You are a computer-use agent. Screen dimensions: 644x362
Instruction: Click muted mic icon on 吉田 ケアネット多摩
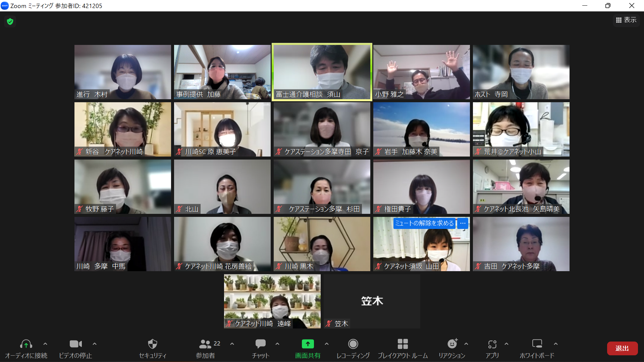[x=478, y=266]
